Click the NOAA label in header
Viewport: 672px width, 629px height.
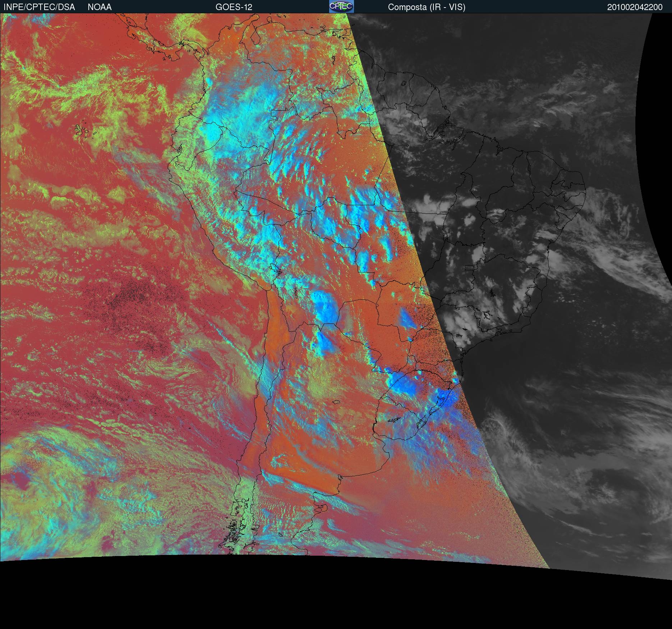(100, 7)
